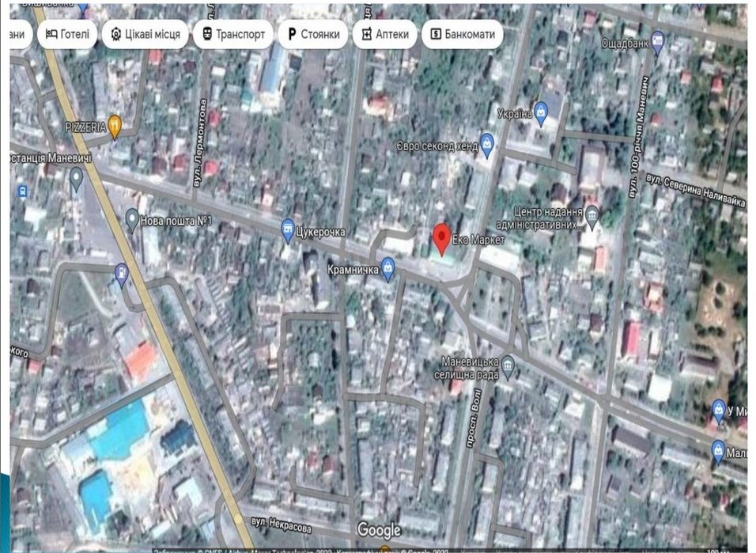Click the Маневицька селищна рада text label
Screen dimensions: 756x553
tap(467, 368)
